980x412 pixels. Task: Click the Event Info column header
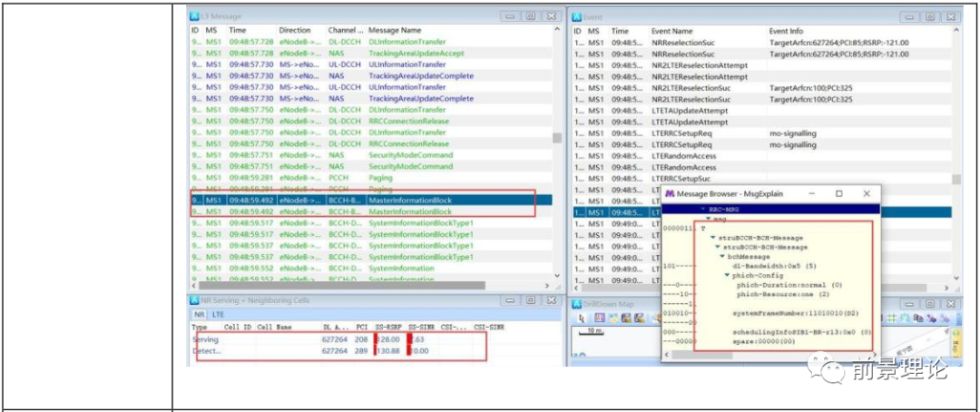click(786, 31)
